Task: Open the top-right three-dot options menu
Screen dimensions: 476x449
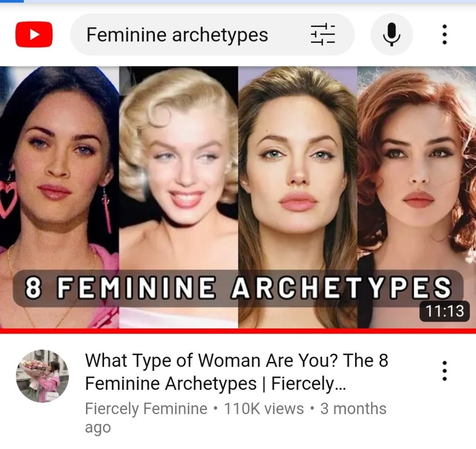Action: (444, 34)
